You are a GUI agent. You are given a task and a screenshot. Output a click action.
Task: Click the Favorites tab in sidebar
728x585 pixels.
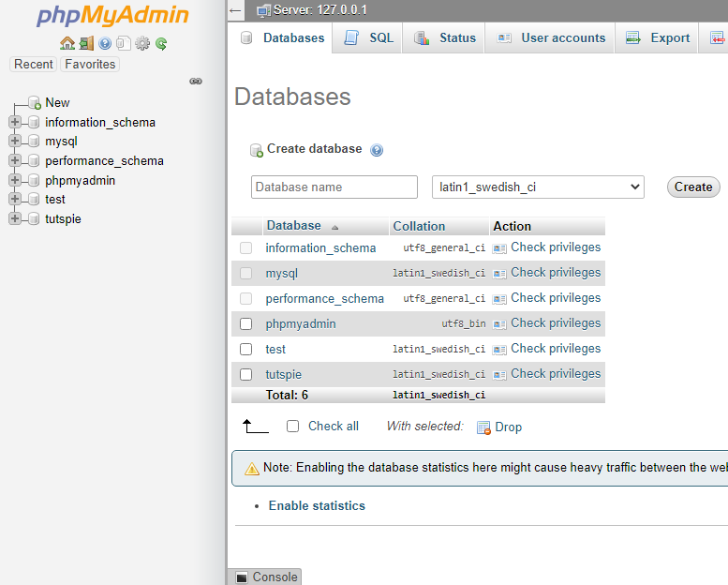90,64
